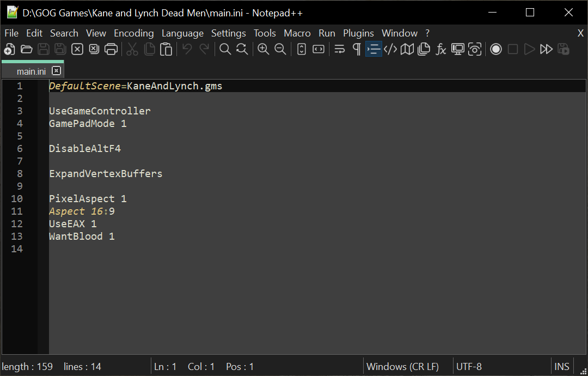The height and width of the screenshot is (376, 588).
Task: Click the Zoom Out icon
Action: [280, 49]
